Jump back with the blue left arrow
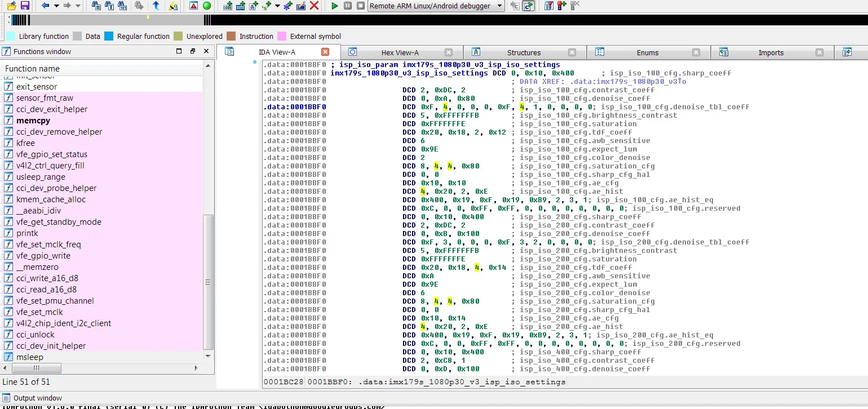The height and width of the screenshot is (409, 868). click(x=46, y=6)
